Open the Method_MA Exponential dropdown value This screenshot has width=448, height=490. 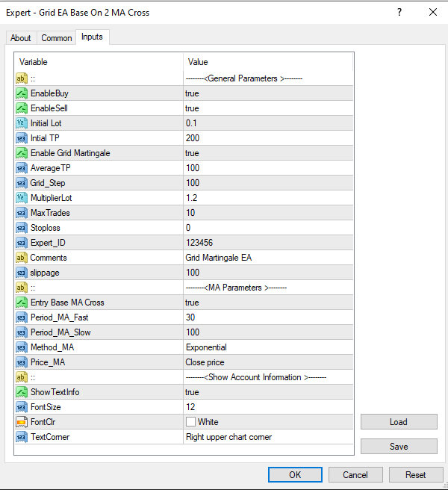pyautogui.click(x=267, y=347)
